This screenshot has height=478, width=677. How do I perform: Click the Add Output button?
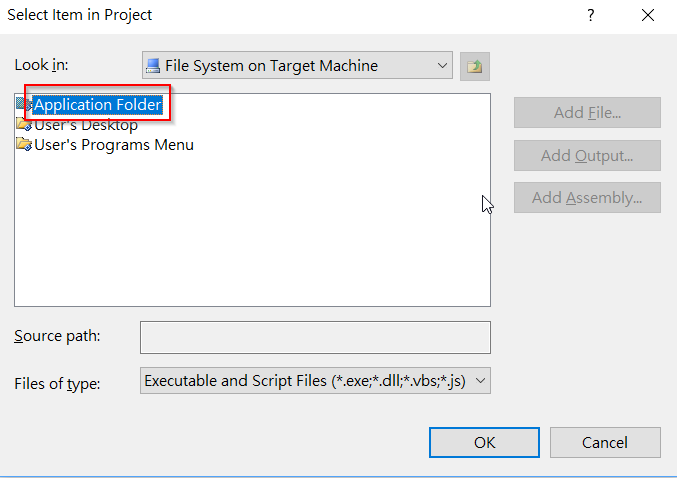[x=587, y=155]
